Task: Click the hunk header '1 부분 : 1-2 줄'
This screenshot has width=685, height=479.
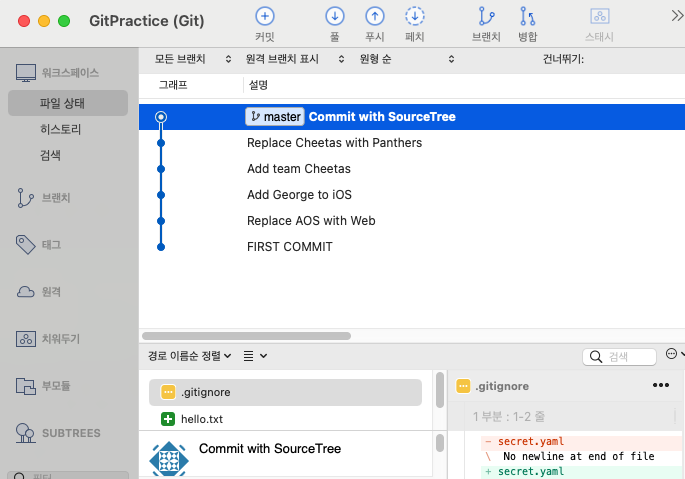Action: coord(509,417)
